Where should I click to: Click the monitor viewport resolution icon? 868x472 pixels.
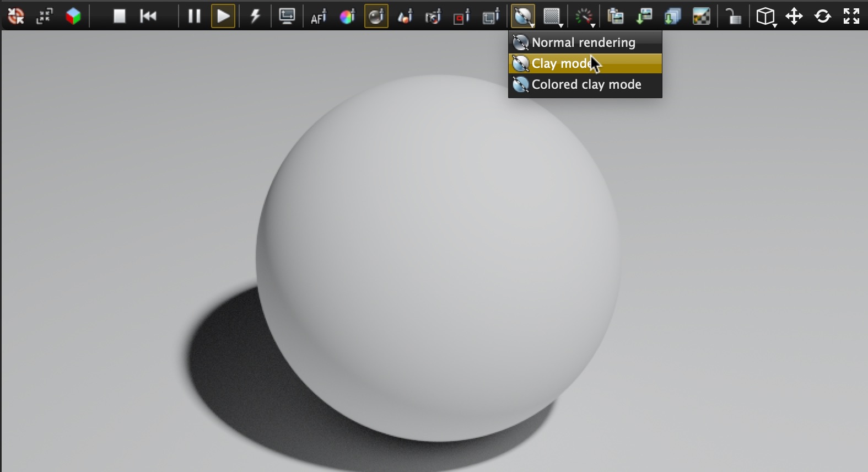pos(287,16)
